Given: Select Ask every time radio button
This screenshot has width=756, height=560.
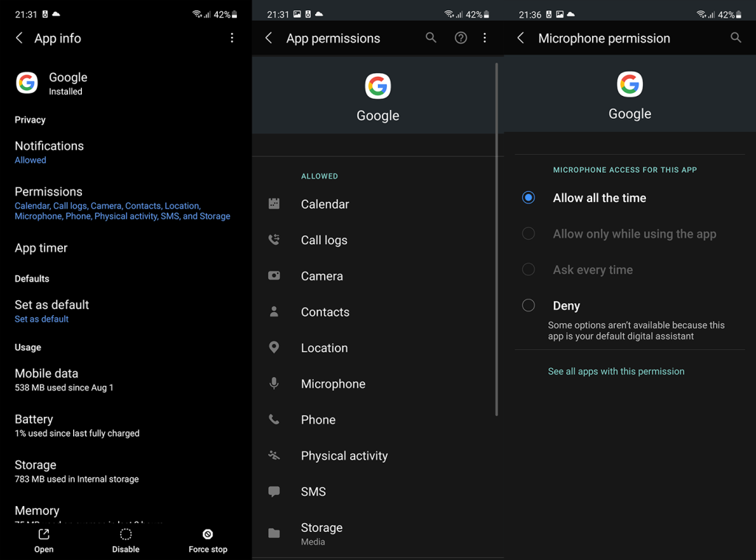Looking at the screenshot, I should pyautogui.click(x=529, y=269).
